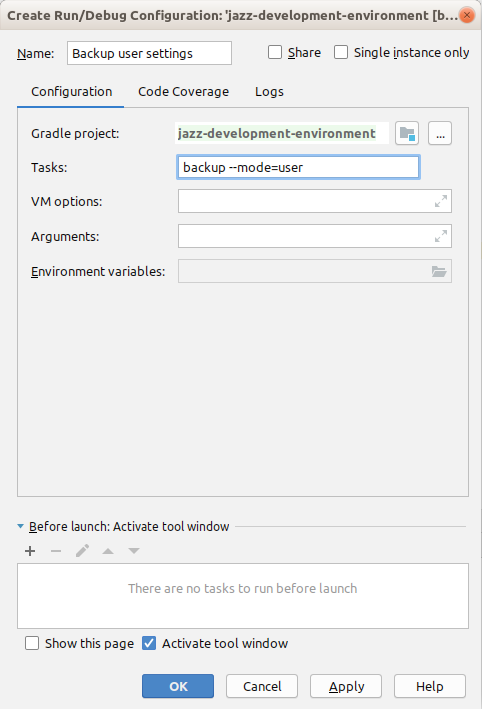Open the Logs tab

(269, 92)
